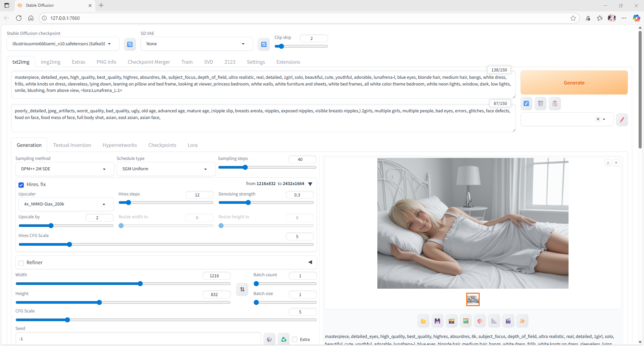The height and width of the screenshot is (346, 644).
Task: Open browser settings and more menu
Action: tap(624, 18)
